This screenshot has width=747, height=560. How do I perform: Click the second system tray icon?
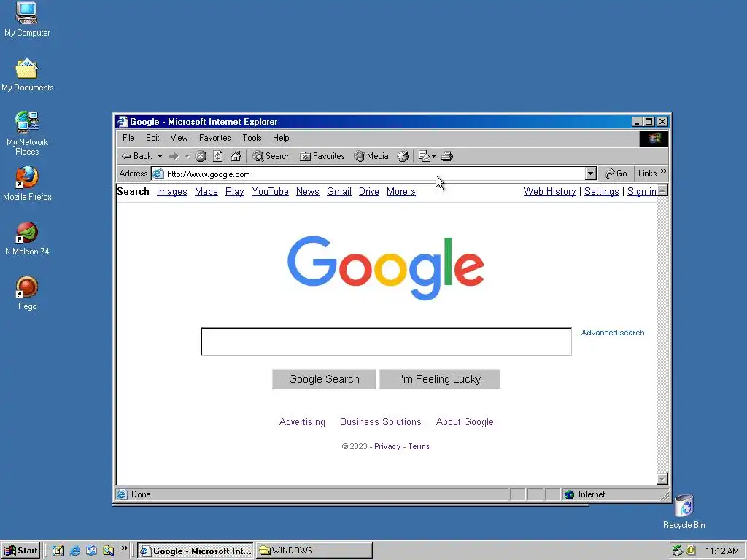691,551
